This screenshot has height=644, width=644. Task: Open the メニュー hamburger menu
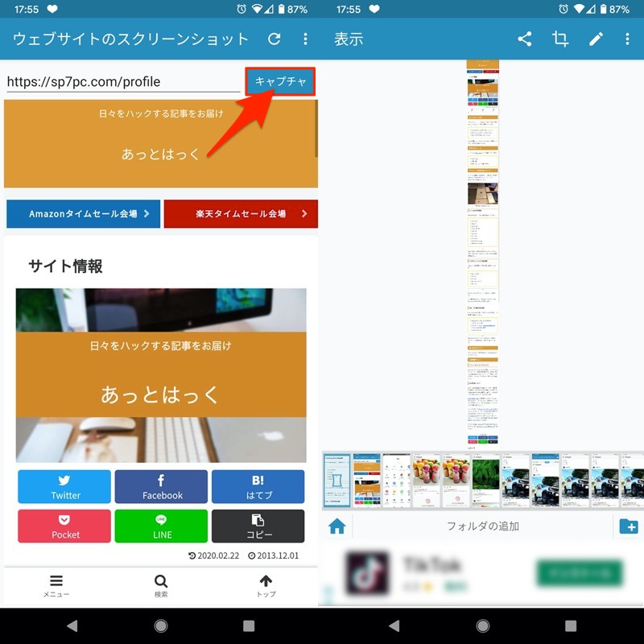tap(56, 586)
